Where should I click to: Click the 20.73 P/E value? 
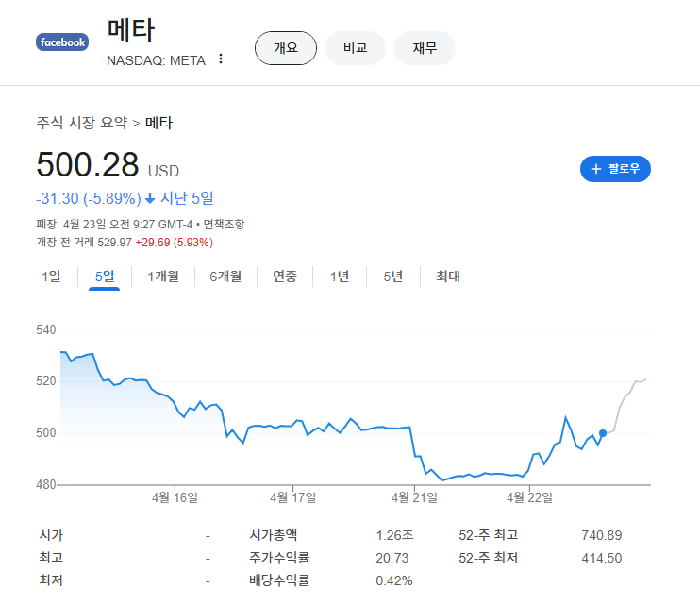tap(392, 558)
